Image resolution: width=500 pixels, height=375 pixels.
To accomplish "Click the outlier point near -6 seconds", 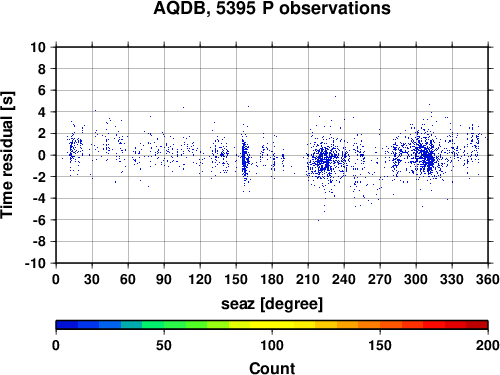I will [x=318, y=220].
